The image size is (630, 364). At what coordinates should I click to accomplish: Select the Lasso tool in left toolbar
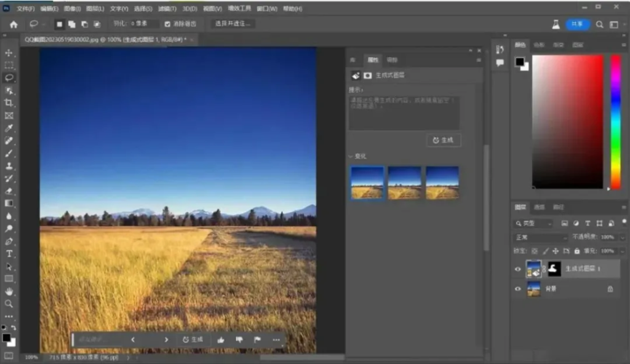pyautogui.click(x=9, y=77)
